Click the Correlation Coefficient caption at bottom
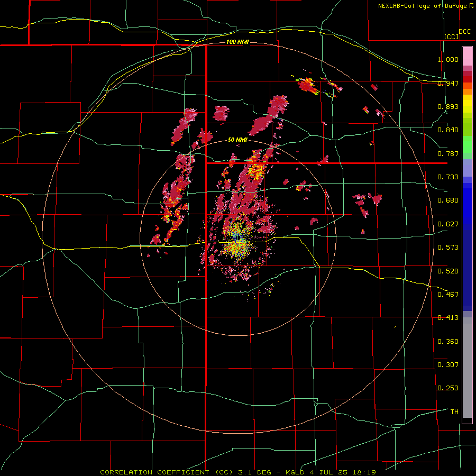The height and width of the screenshot is (476, 476). (238, 472)
